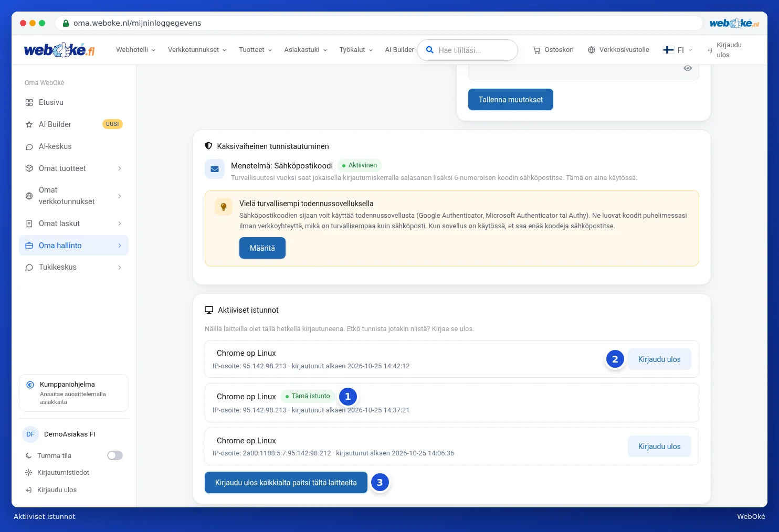Click the DF avatar icon
This screenshot has height=532, width=779.
click(30, 434)
